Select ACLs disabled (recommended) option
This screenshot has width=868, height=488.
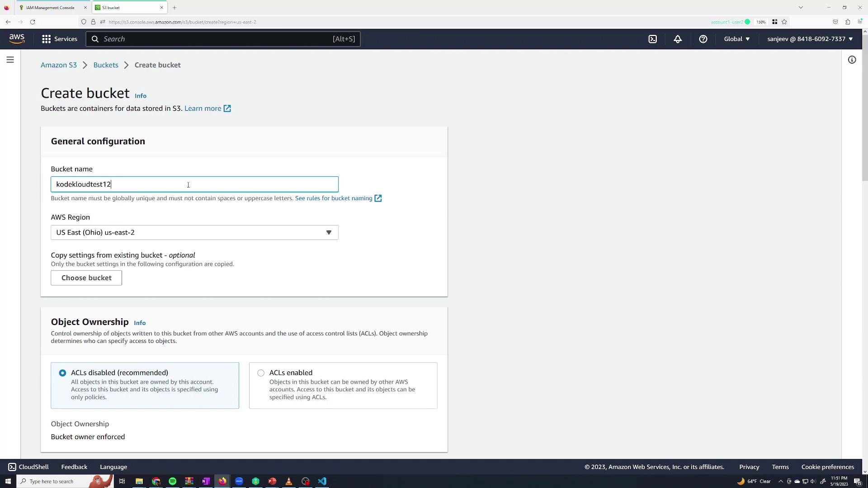click(x=62, y=373)
